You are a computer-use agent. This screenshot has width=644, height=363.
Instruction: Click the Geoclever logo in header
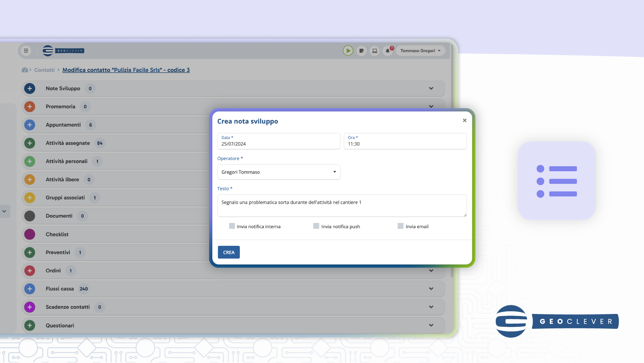[x=63, y=51]
